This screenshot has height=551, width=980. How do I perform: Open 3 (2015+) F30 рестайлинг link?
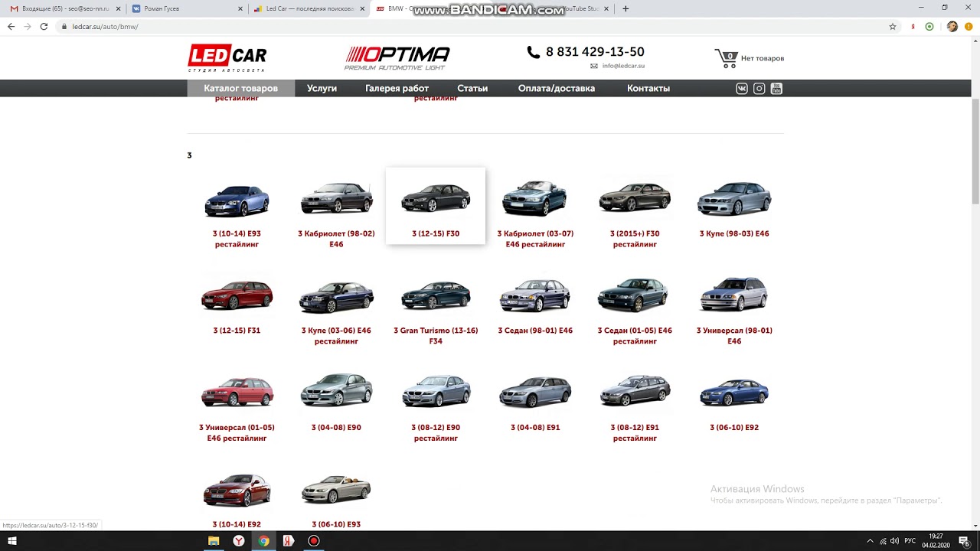(635, 239)
